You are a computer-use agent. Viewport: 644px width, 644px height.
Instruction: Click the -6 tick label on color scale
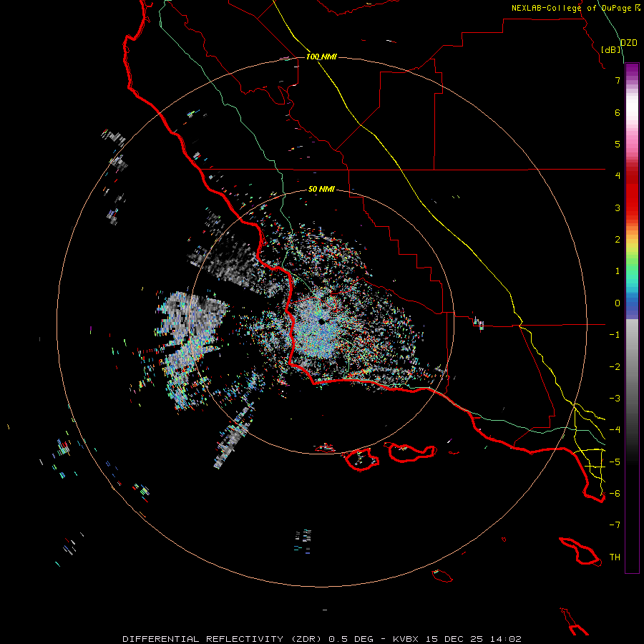click(x=615, y=494)
